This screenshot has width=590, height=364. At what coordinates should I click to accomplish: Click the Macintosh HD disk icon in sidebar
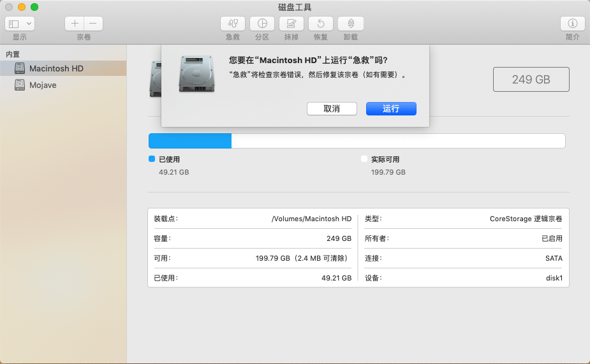[20, 68]
